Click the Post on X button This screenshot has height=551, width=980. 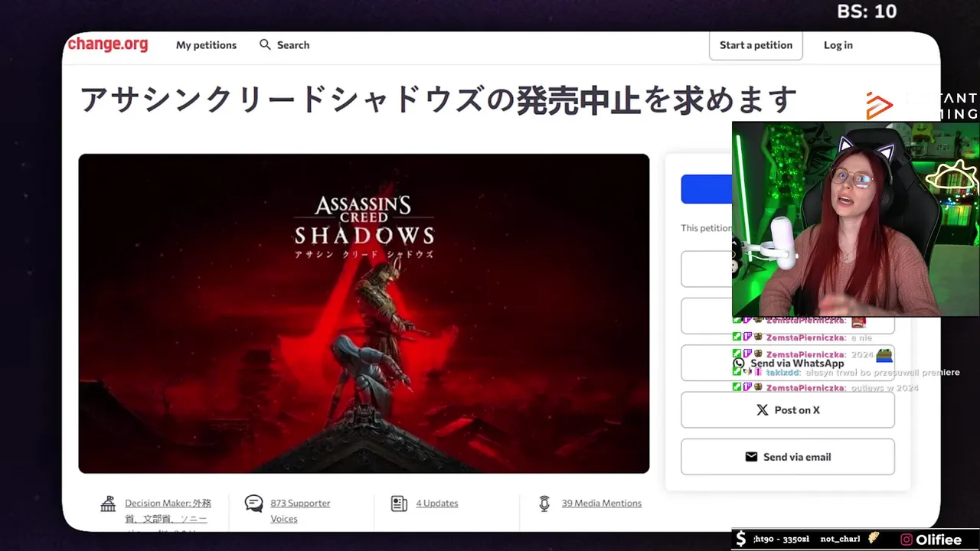pyautogui.click(x=787, y=410)
